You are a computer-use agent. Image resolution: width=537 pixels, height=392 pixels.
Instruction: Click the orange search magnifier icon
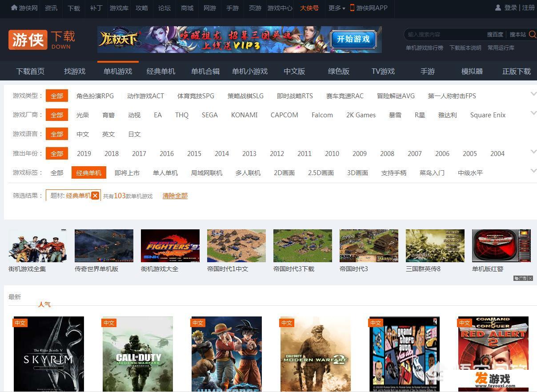[532, 34]
